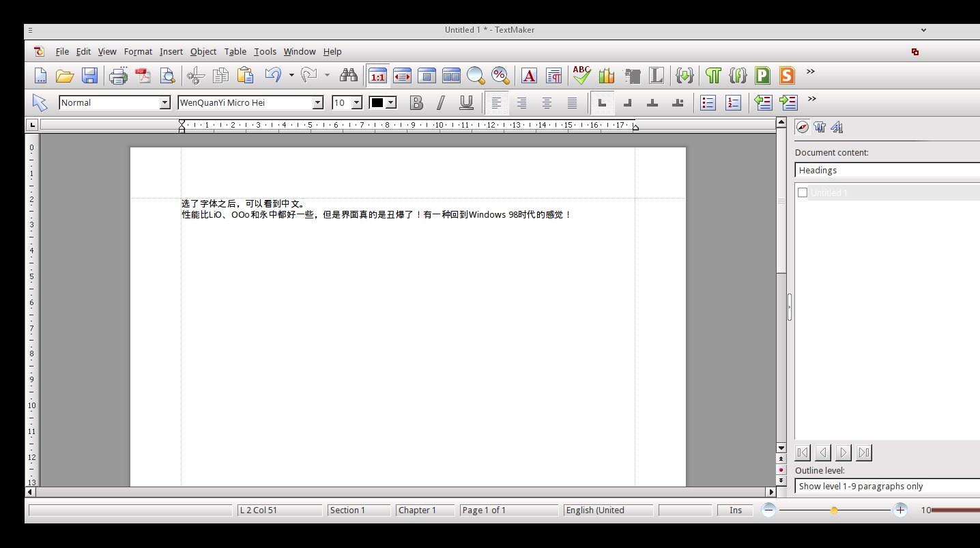This screenshot has height=548, width=980.
Task: Toggle formatting marks green pilcrow
Action: tap(713, 75)
